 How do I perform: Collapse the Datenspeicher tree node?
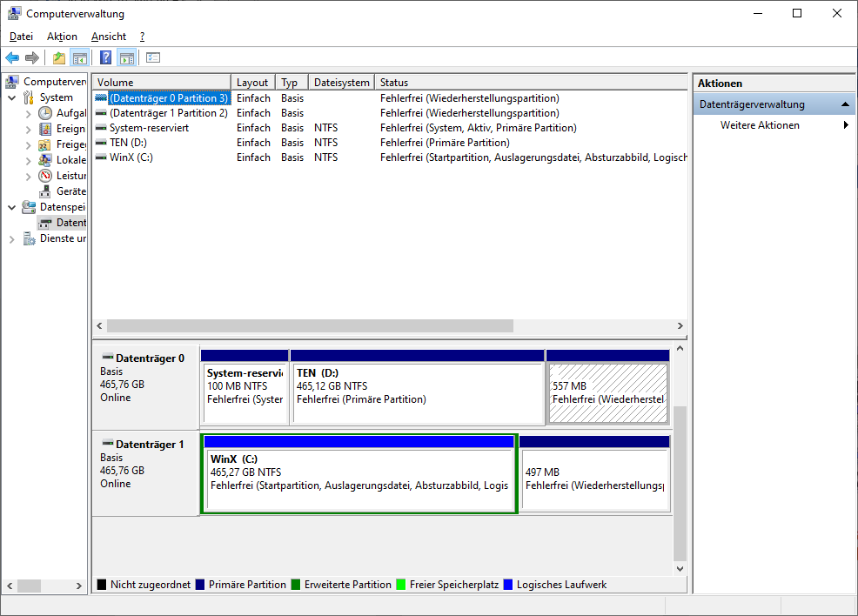click(11, 207)
